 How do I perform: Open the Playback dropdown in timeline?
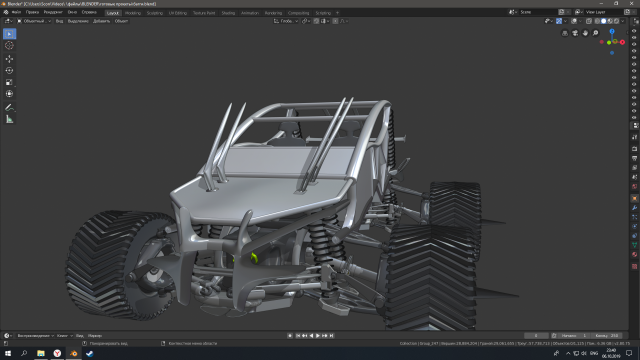click(x=36, y=336)
